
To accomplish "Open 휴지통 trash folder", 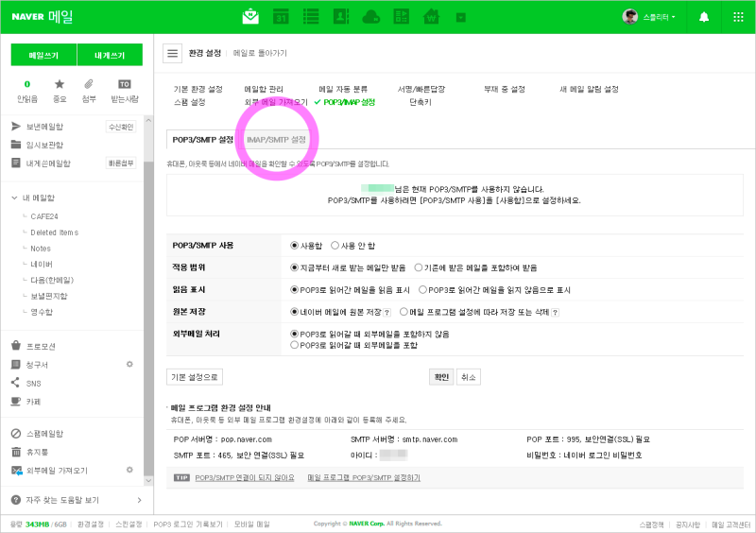I will pos(37,452).
